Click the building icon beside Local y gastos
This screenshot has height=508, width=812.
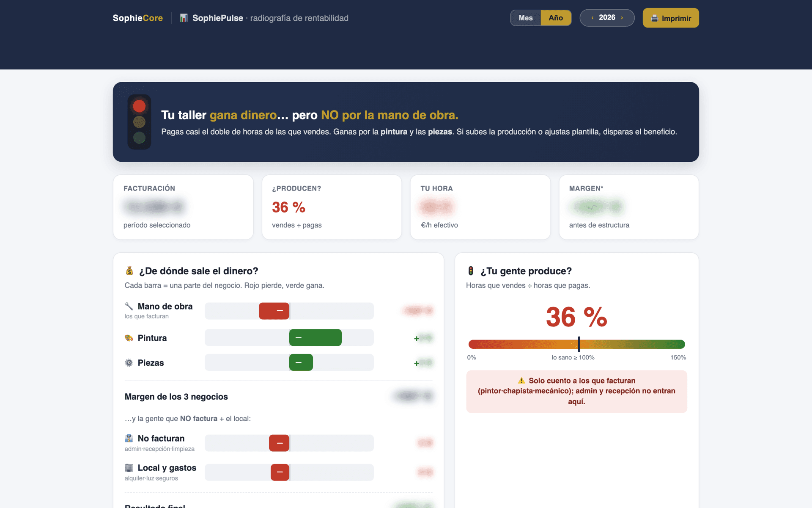(x=129, y=468)
